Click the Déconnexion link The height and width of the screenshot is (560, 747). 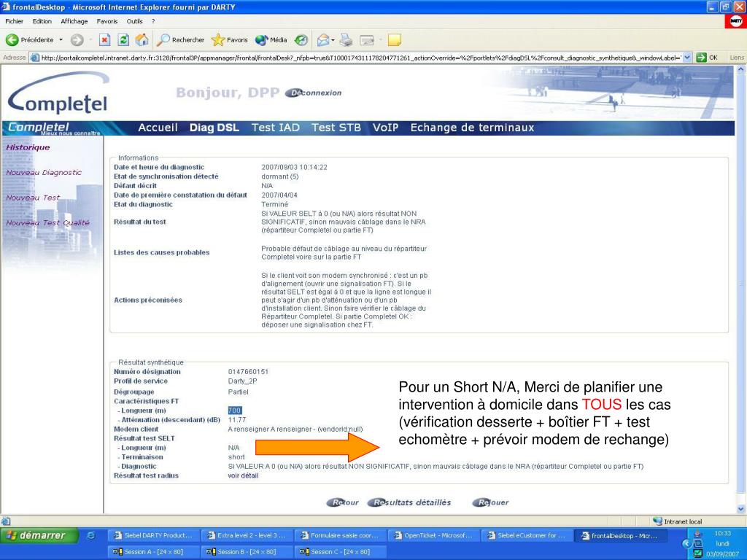(314, 93)
